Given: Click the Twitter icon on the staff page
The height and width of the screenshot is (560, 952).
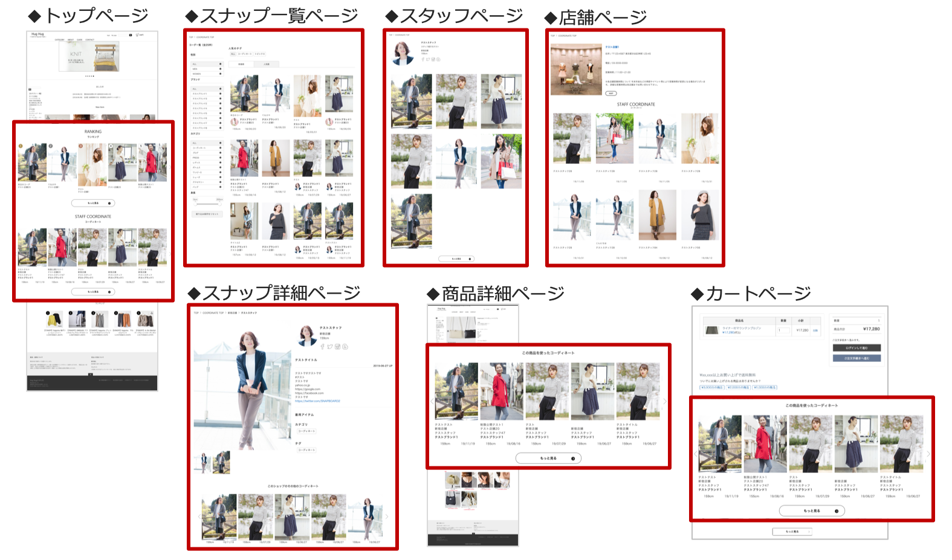Looking at the screenshot, I should 428,59.
